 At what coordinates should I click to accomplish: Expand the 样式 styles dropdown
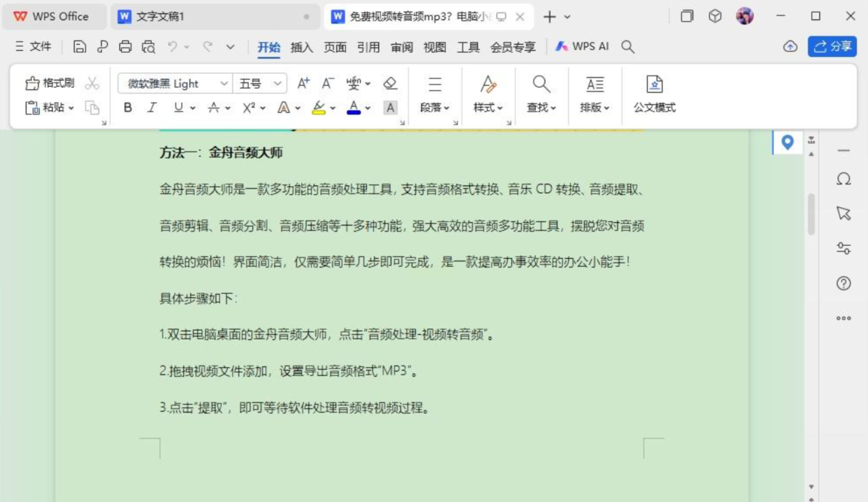[488, 107]
